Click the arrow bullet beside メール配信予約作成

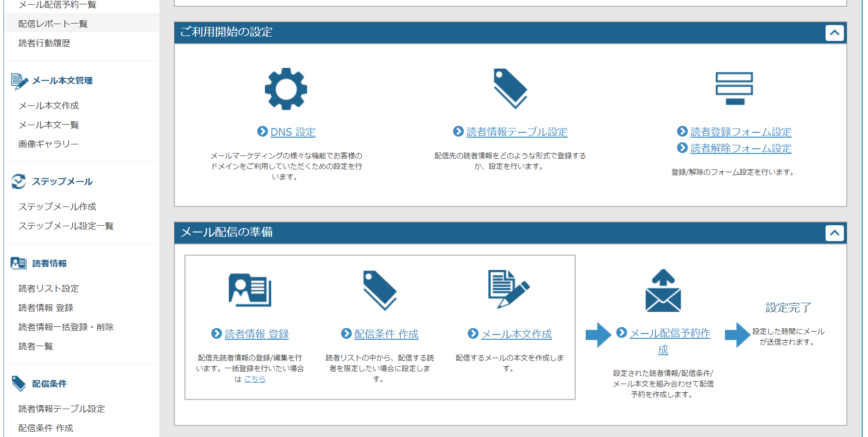tap(622, 333)
